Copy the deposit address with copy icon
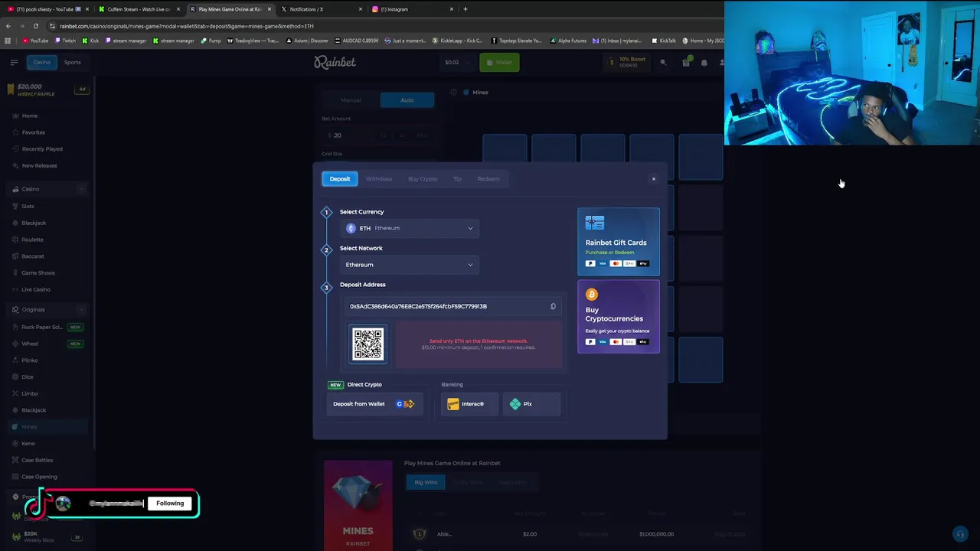Screen dimensions: 980x551 (553, 307)
